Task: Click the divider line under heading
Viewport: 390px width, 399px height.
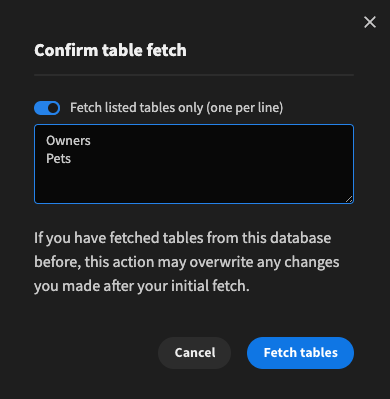Action: [194, 75]
